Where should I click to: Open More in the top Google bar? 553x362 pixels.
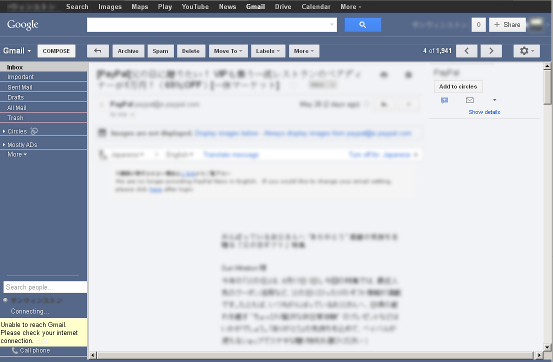pyautogui.click(x=351, y=7)
